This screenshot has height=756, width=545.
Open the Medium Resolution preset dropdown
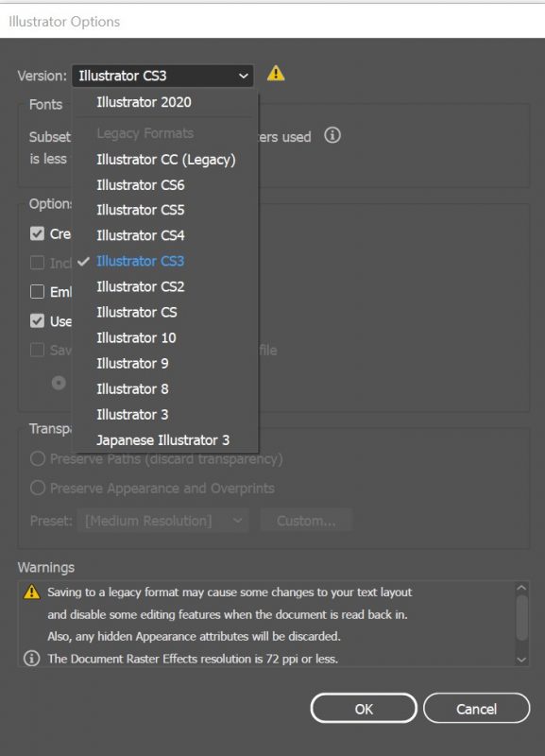pos(162,521)
